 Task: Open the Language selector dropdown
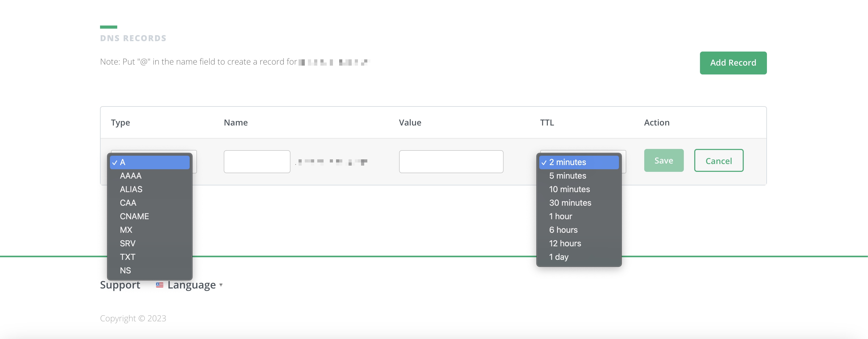[x=195, y=285]
